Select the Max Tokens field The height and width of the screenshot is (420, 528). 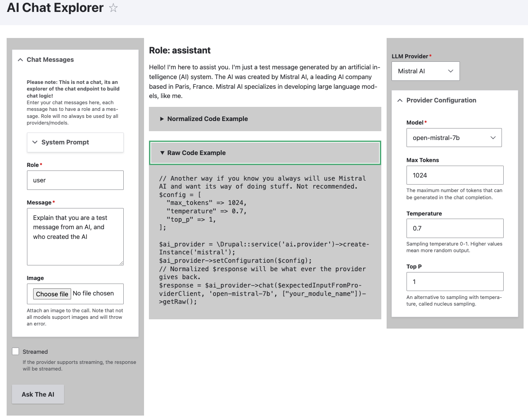click(455, 175)
